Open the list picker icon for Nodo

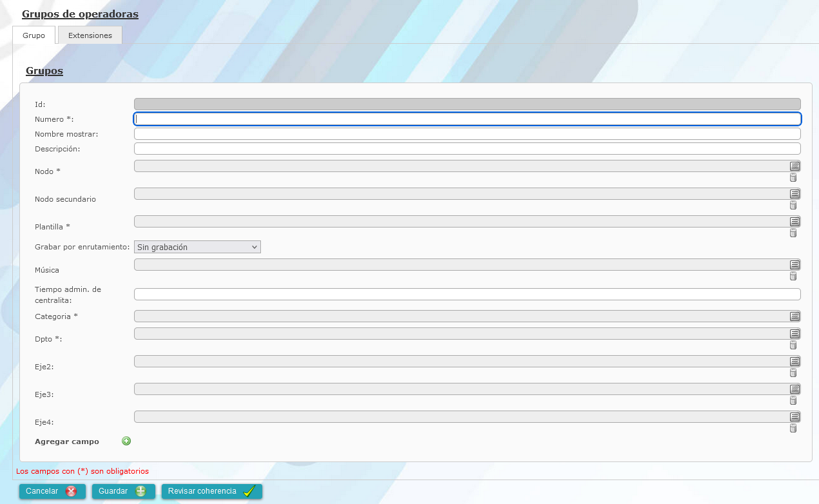click(795, 166)
